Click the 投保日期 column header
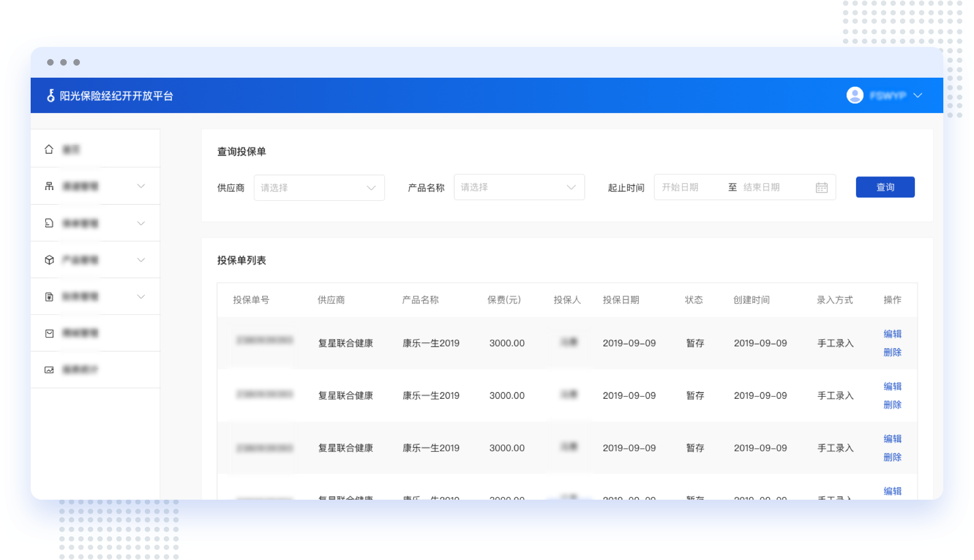 click(x=621, y=300)
